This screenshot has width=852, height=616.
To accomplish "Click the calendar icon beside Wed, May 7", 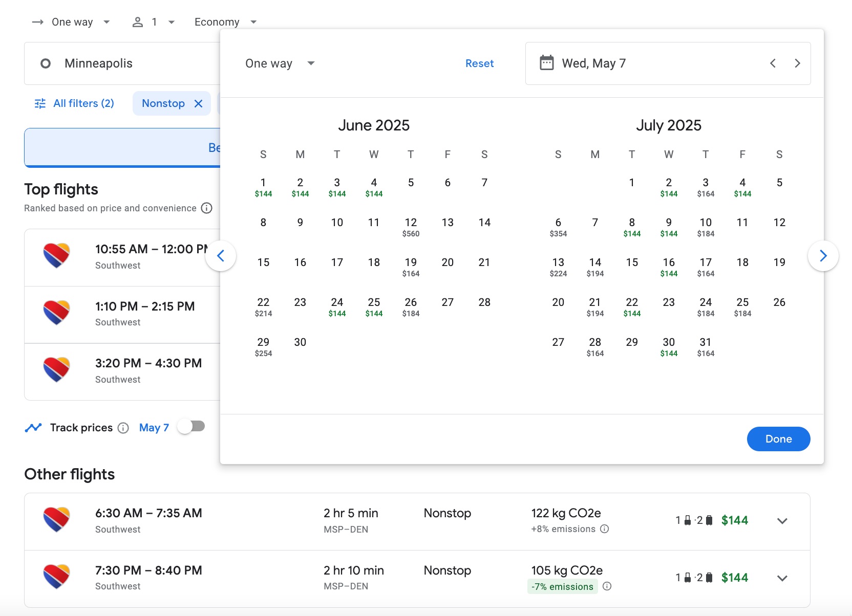I will pos(547,62).
